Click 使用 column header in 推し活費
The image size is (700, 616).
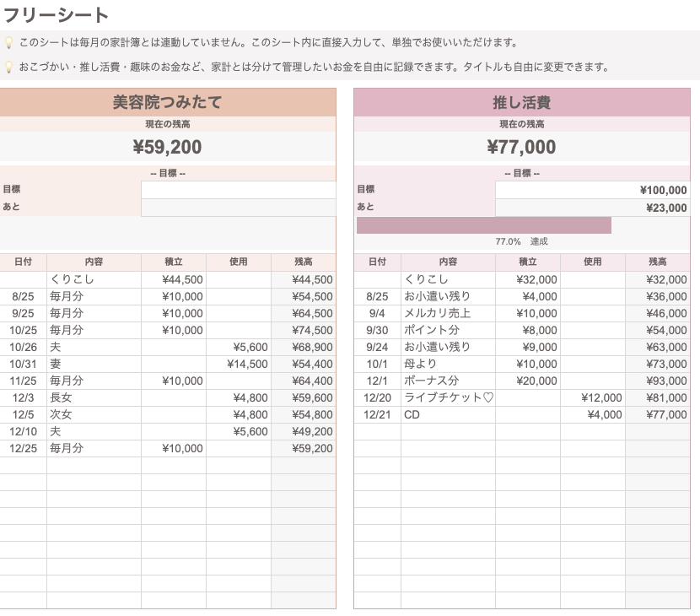[592, 262]
